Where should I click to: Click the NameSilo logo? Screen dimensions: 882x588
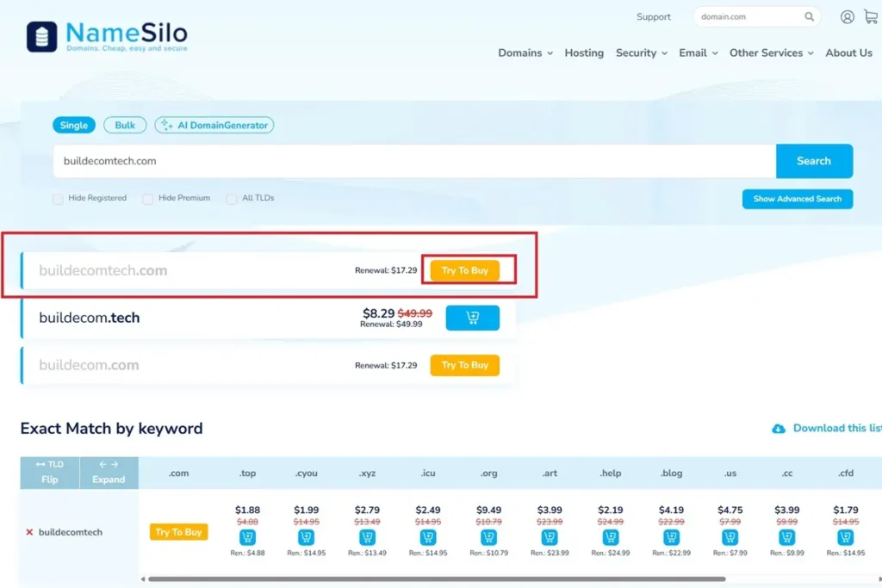(107, 36)
